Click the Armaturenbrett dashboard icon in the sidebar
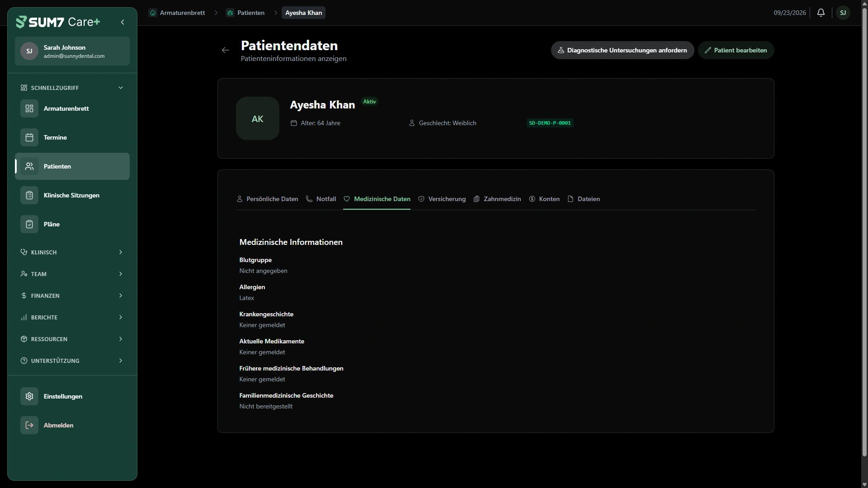The image size is (868, 488). point(29,108)
